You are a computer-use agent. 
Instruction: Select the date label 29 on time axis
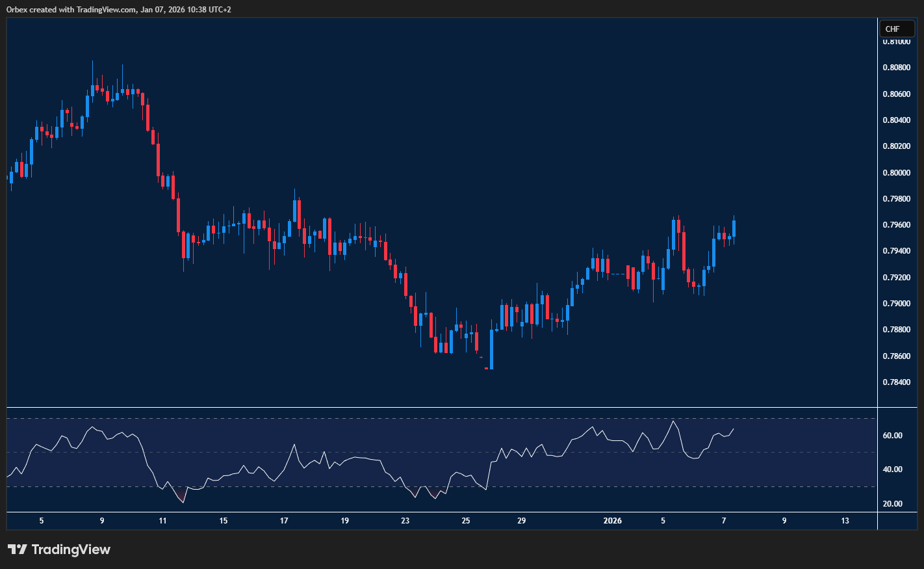(520, 521)
